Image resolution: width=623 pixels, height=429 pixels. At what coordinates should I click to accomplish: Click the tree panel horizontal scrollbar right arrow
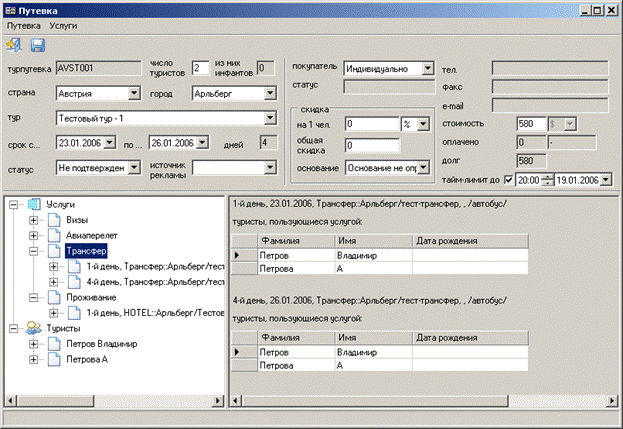pyautogui.click(x=218, y=400)
